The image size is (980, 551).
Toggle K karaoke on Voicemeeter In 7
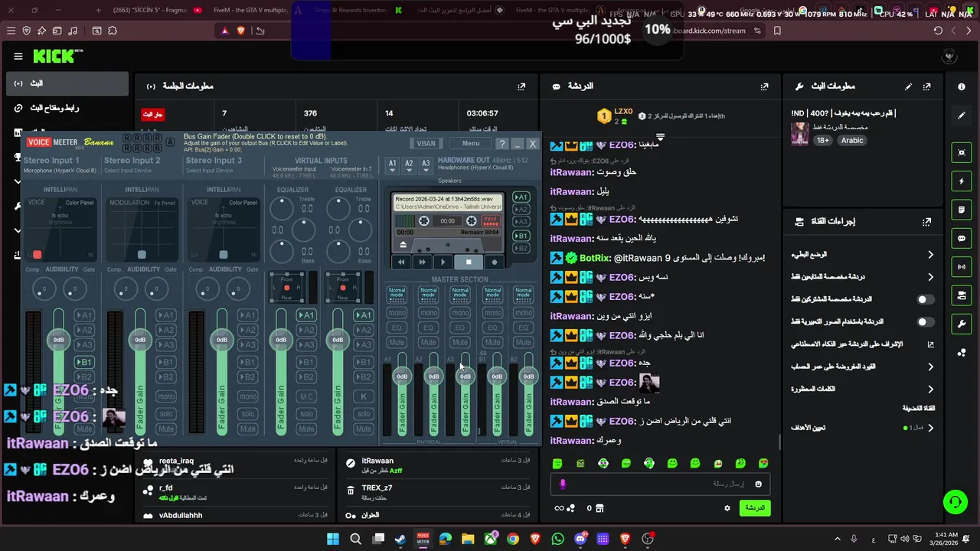point(364,396)
